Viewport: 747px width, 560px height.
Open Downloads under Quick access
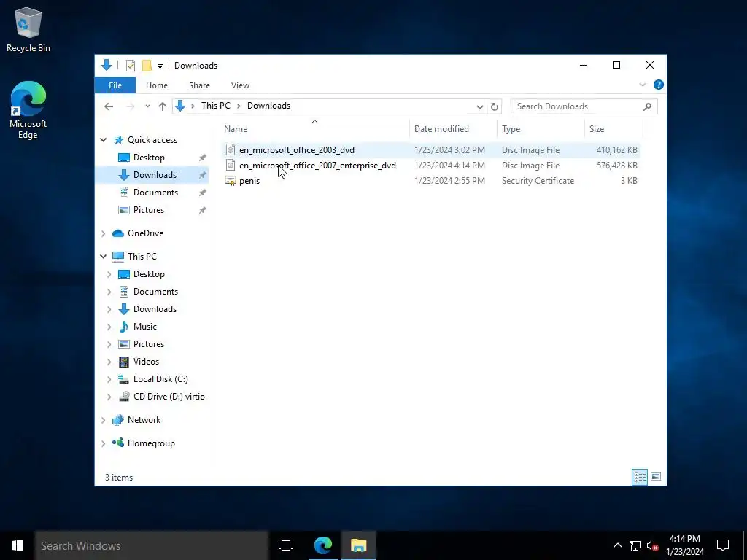[155, 175]
